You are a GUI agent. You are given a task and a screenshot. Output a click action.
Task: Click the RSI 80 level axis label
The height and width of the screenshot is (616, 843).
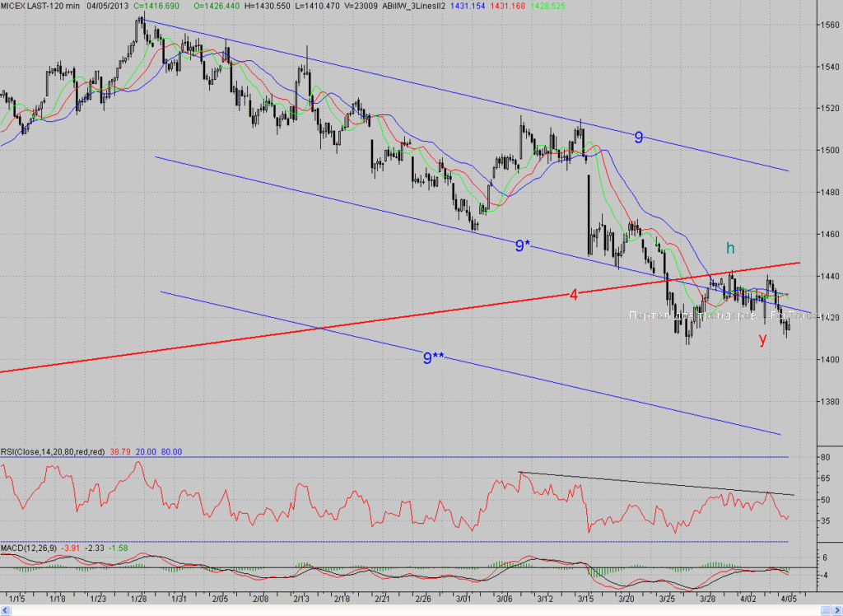825,457
